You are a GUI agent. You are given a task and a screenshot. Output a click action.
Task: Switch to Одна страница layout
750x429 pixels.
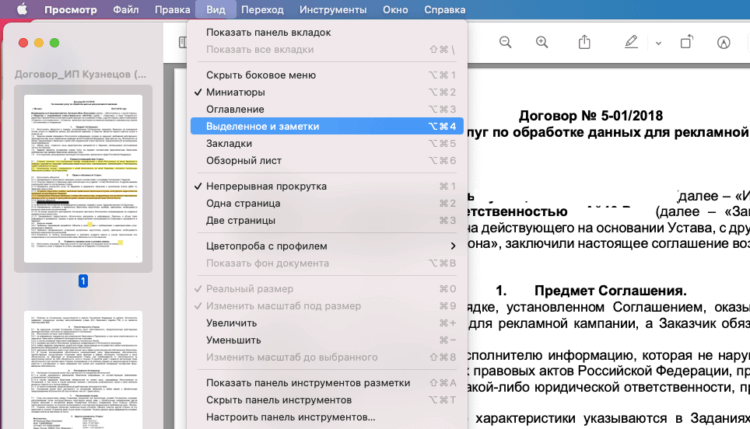pyautogui.click(x=327, y=203)
